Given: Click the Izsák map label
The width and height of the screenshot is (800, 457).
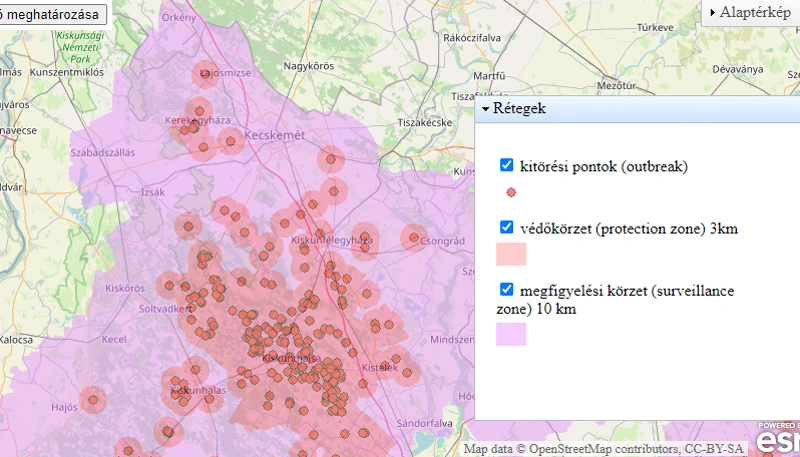Looking at the screenshot, I should point(153,192).
